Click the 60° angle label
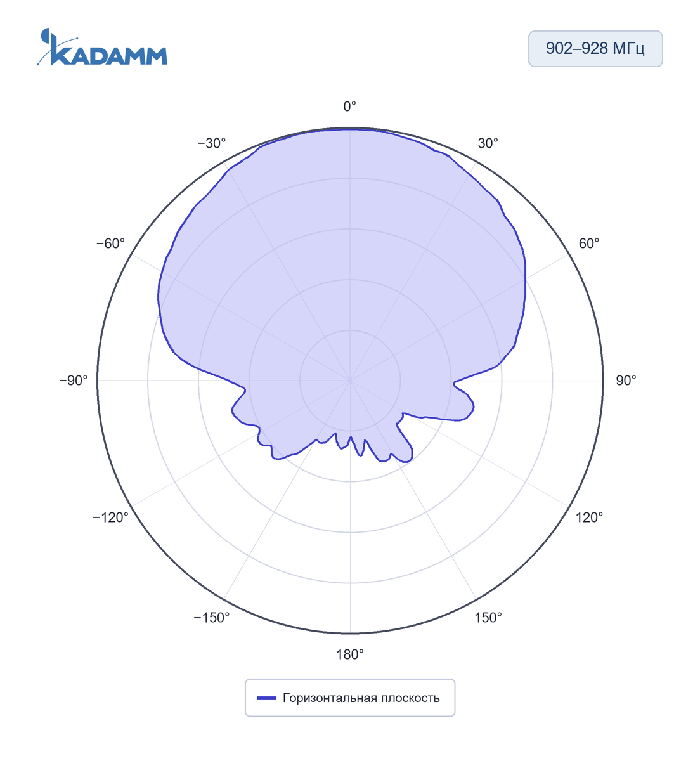Screen dimensions: 700x768 [x=588, y=244]
